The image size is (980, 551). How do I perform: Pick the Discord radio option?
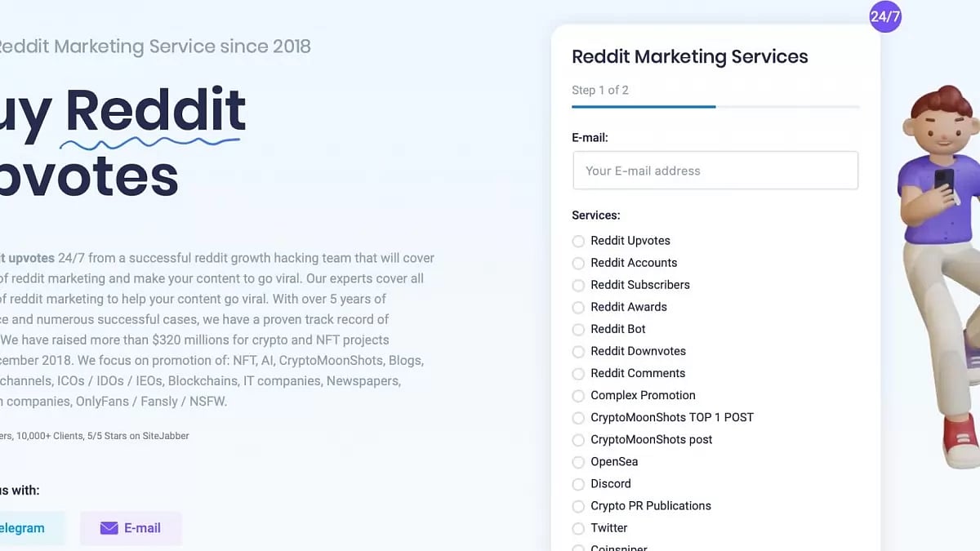(x=578, y=483)
